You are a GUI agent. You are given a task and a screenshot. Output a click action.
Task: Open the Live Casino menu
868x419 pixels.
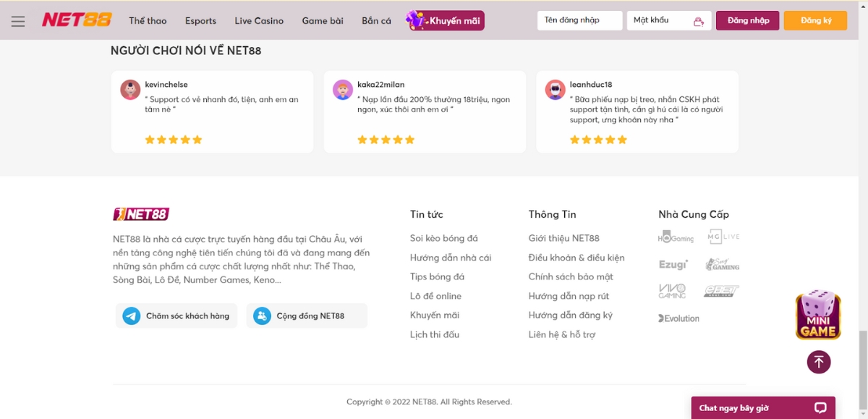pos(259,21)
